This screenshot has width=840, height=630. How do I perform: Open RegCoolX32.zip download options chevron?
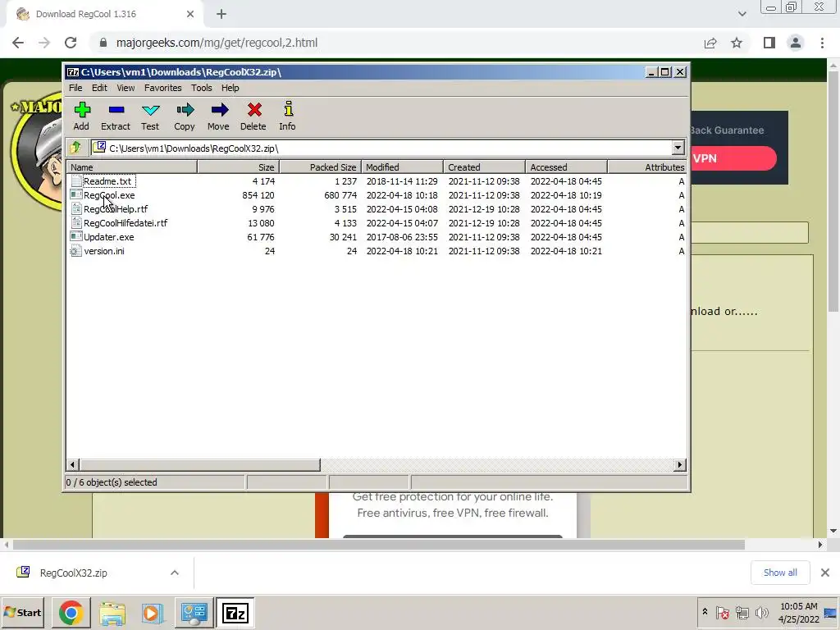tap(175, 573)
